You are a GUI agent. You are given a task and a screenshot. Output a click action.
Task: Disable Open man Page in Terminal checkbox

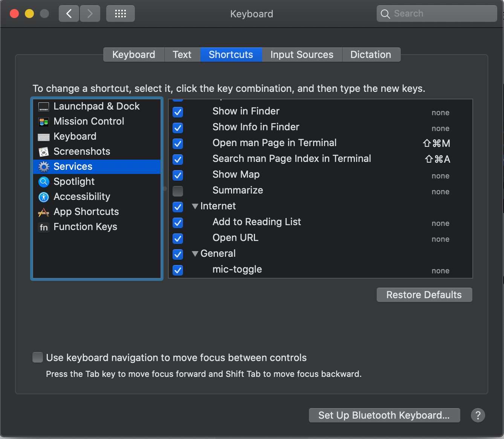(x=178, y=143)
